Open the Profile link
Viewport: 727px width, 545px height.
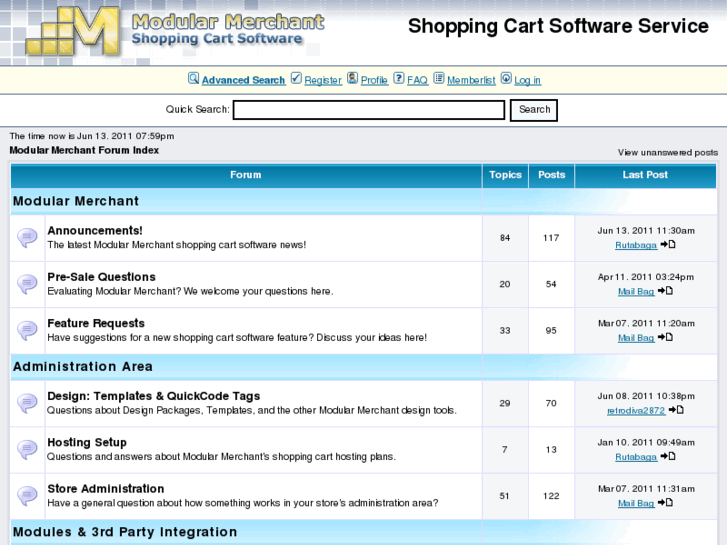click(374, 80)
